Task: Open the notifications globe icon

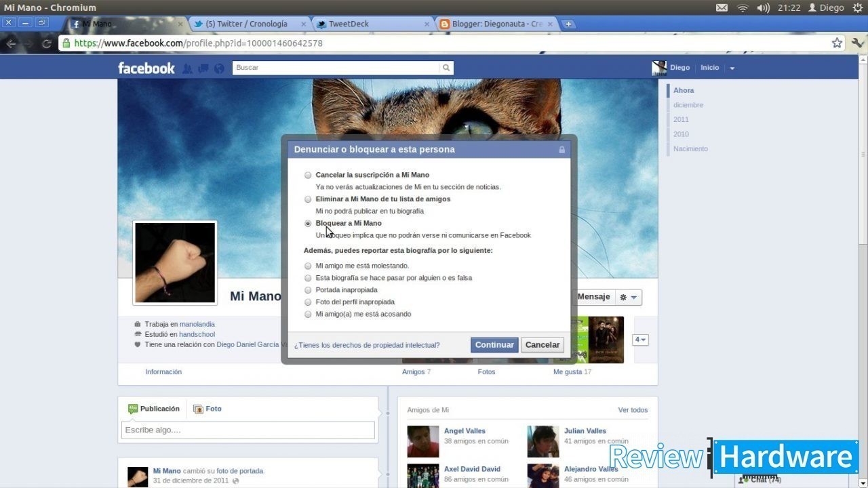Action: (219, 68)
